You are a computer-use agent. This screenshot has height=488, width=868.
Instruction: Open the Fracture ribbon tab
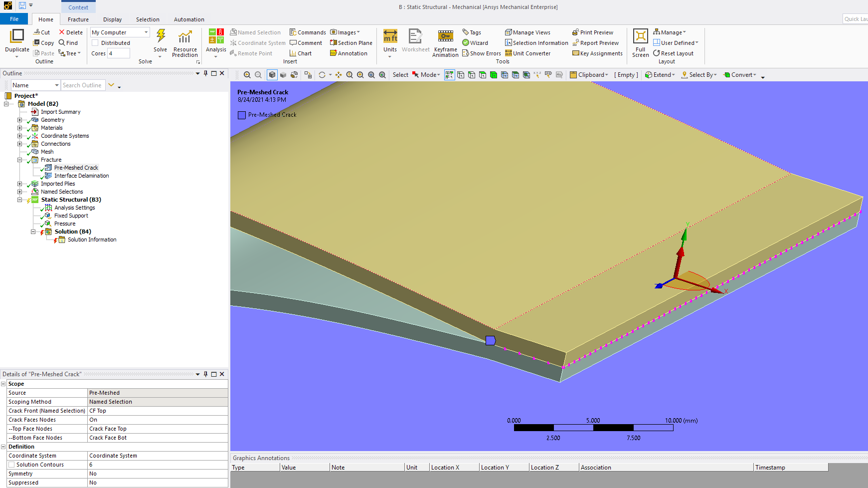pyautogui.click(x=78, y=19)
